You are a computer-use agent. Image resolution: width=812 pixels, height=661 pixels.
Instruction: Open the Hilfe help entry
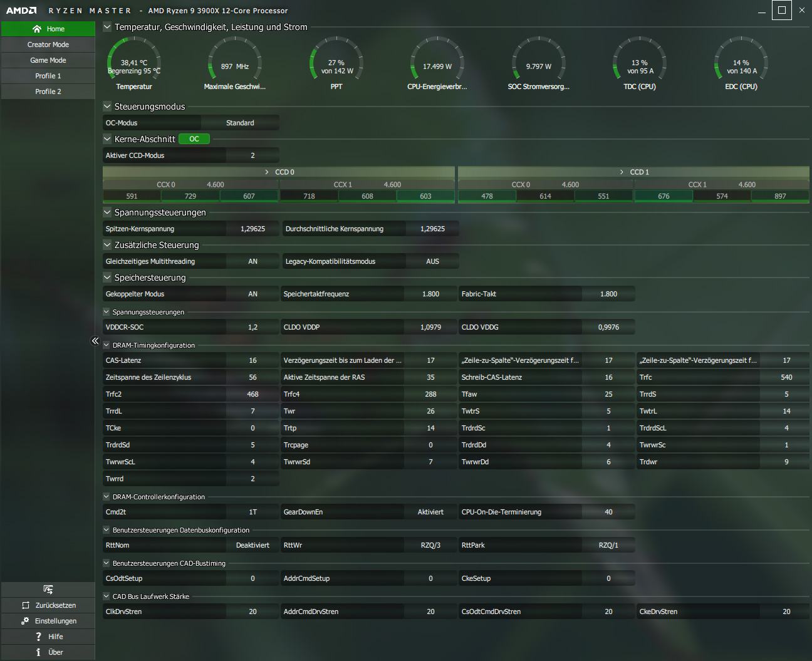(x=48, y=637)
